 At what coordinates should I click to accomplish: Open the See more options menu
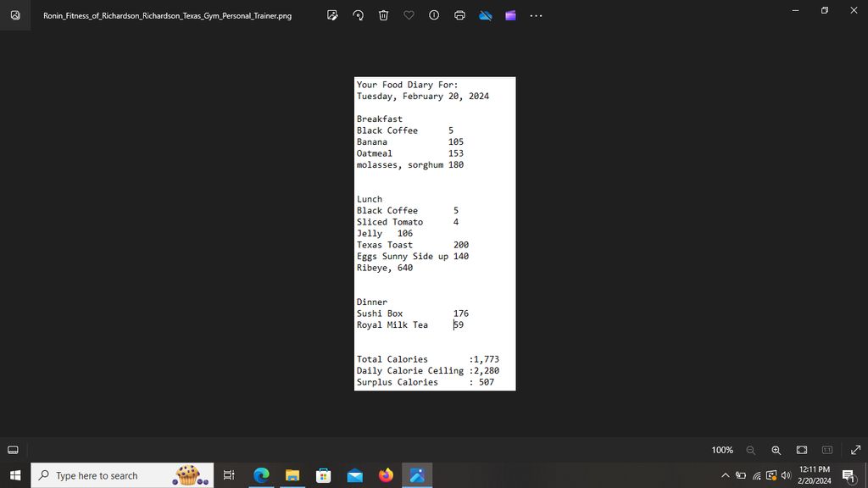click(x=536, y=15)
